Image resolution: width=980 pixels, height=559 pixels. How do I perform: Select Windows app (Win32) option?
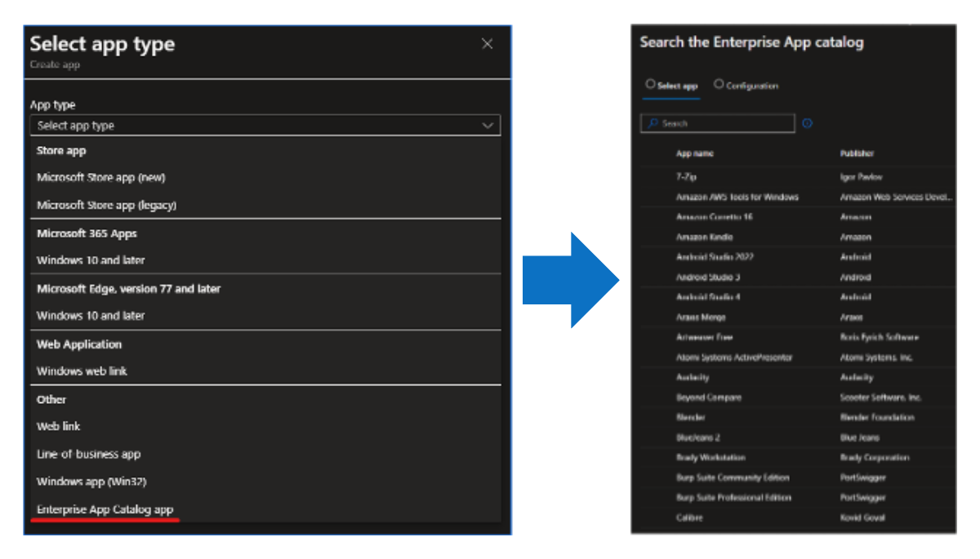(x=91, y=482)
